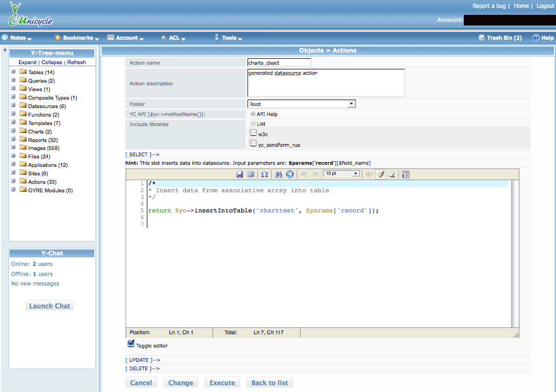
Task: Click the Action name input field
Action: (279, 63)
